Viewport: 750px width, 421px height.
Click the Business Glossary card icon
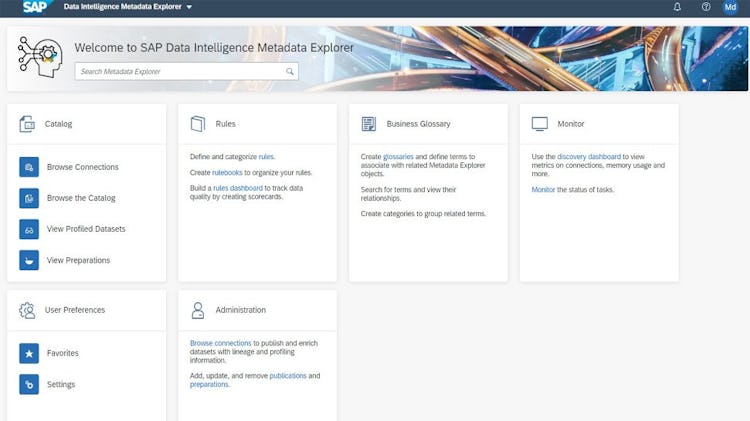369,124
